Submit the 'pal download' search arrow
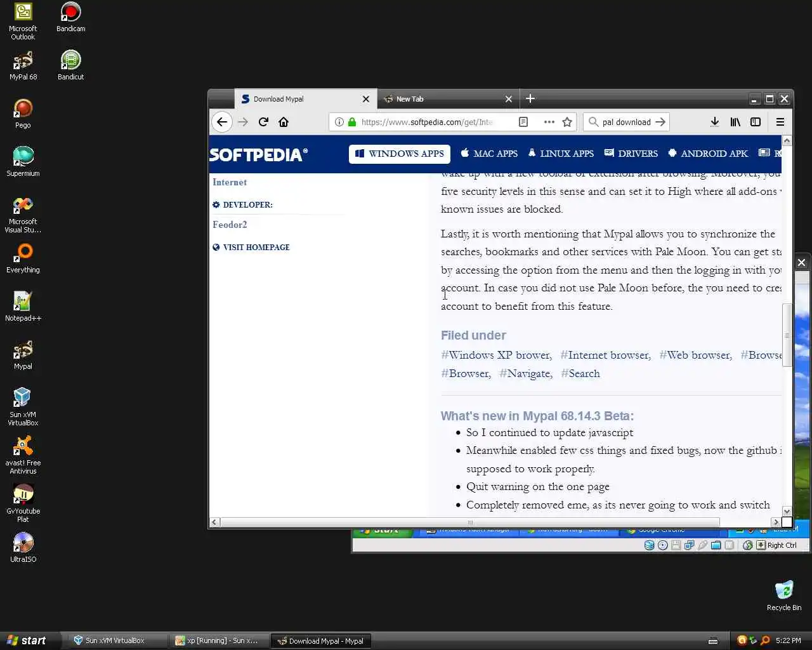812x650 pixels. (x=660, y=122)
